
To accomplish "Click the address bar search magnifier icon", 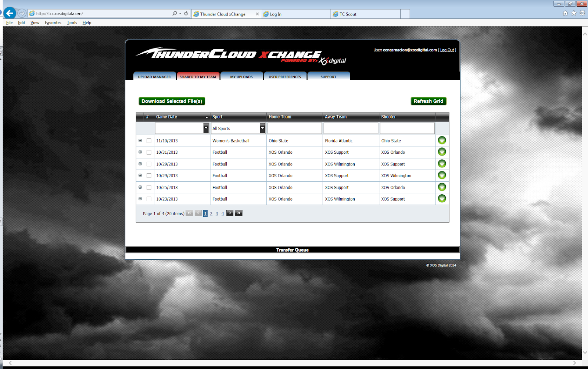I will point(175,13).
